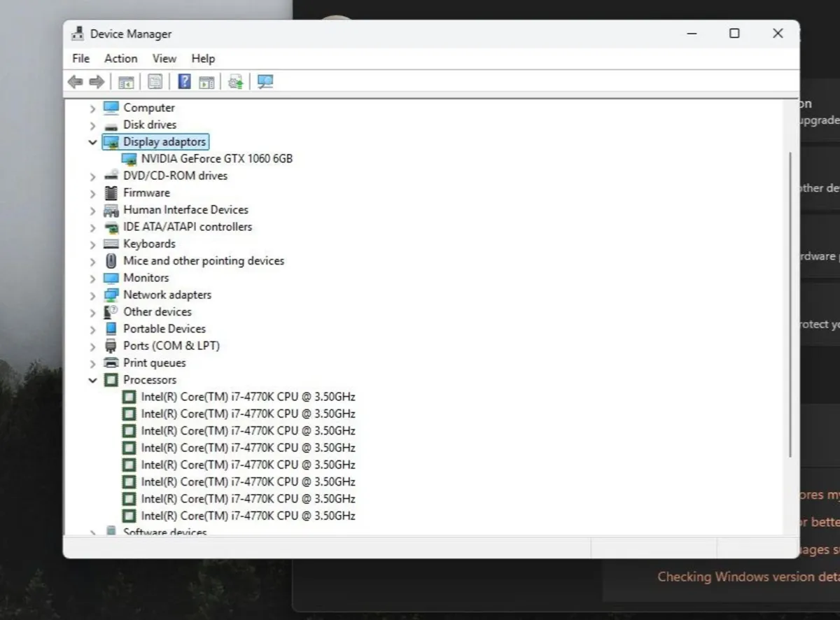Expand the Other devices category
The image size is (840, 620).
(92, 312)
